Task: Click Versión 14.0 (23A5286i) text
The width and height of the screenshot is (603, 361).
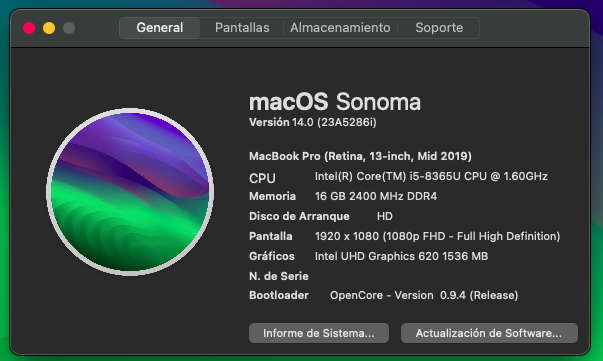Action: pyautogui.click(x=313, y=122)
